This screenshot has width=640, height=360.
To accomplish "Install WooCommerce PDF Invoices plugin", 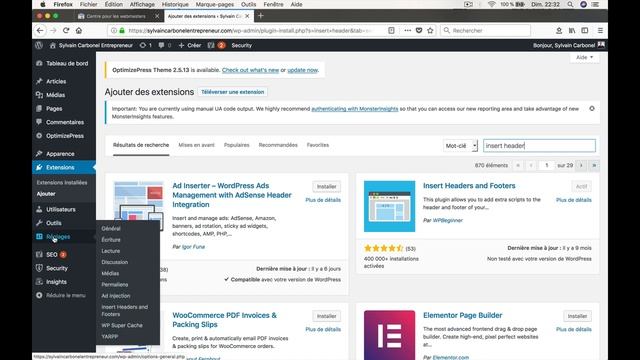I will (x=327, y=316).
